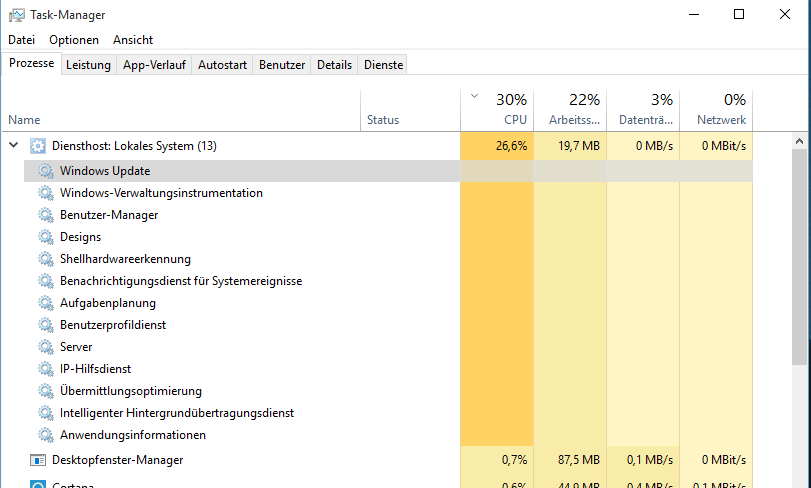This screenshot has height=488, width=811.
Task: Click the 19,7 MB memory value
Action: [x=579, y=146]
